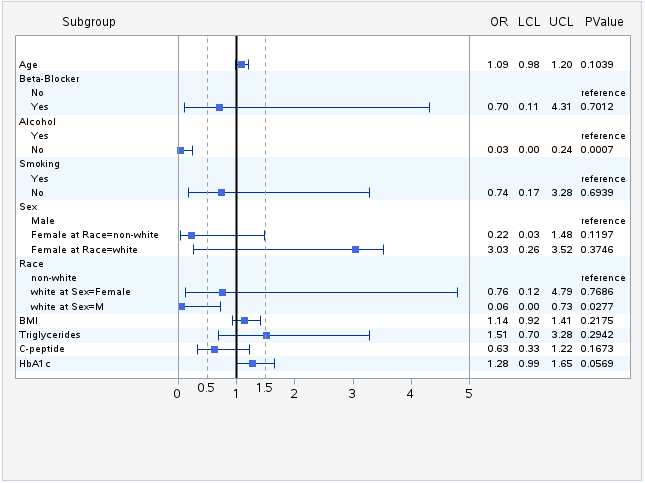Click the Subgroup column header

pyautogui.click(x=88, y=22)
